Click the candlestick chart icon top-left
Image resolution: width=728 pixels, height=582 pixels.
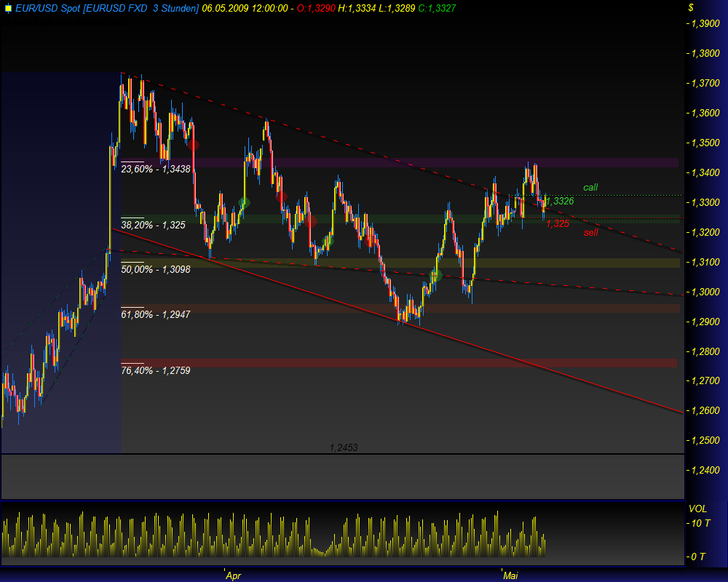pyautogui.click(x=9, y=9)
